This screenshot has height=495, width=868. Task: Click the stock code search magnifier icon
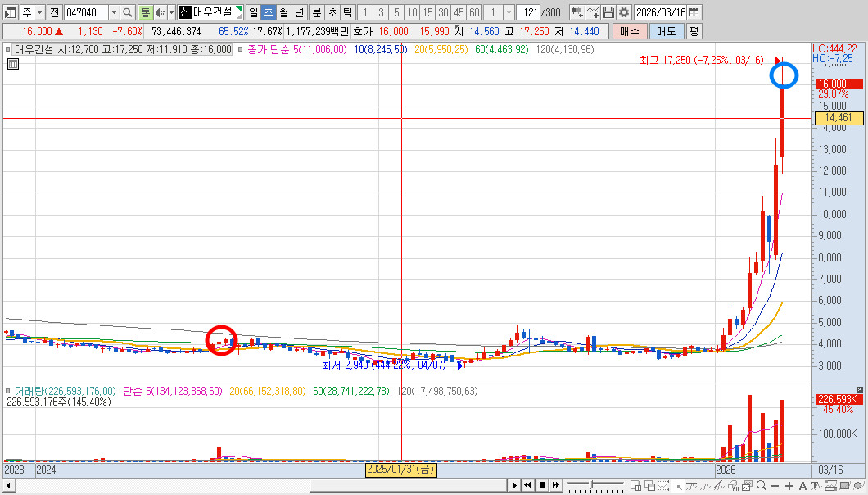pos(127,12)
